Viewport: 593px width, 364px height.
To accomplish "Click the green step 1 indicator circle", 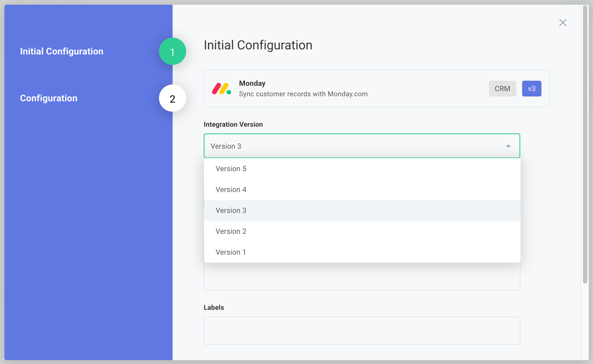I will click(x=172, y=51).
